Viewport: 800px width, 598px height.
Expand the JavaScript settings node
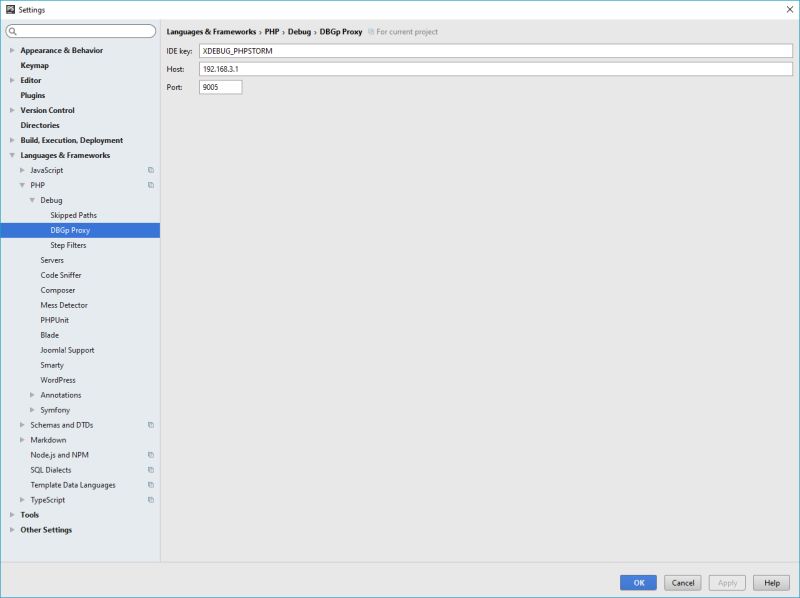coord(22,170)
